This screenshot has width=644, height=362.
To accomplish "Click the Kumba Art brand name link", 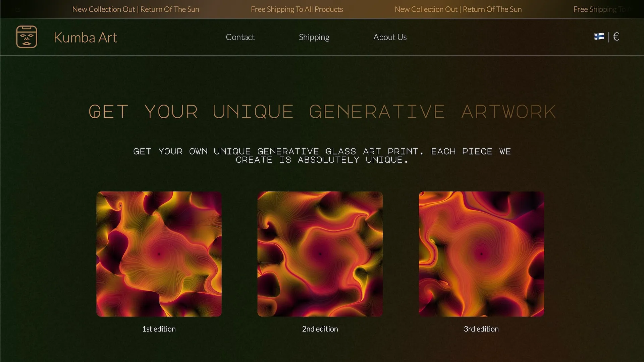I will (x=86, y=37).
